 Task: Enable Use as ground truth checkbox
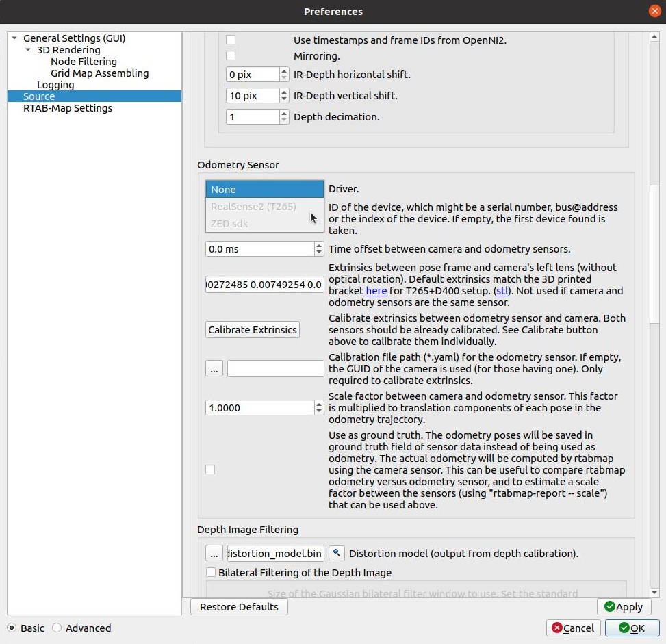pyautogui.click(x=210, y=469)
